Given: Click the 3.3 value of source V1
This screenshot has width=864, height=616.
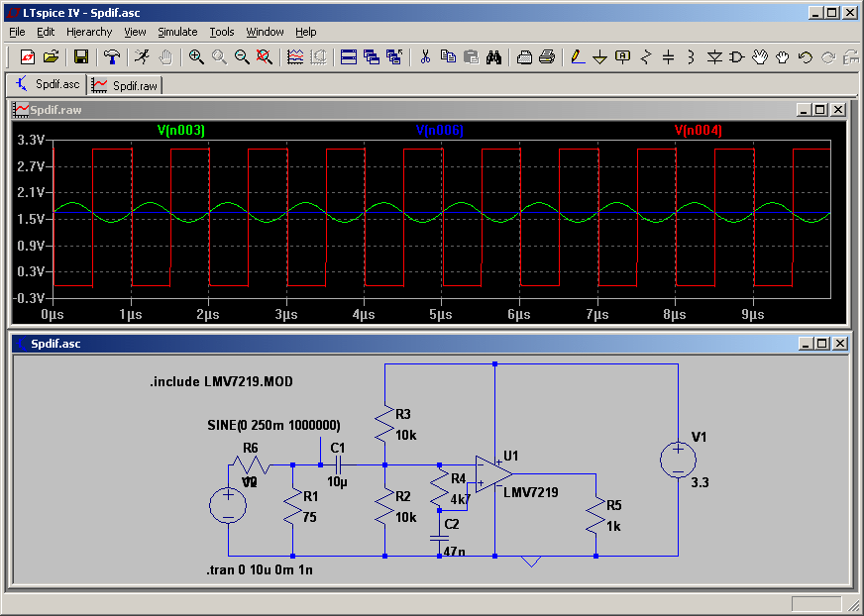Looking at the screenshot, I should point(700,482).
